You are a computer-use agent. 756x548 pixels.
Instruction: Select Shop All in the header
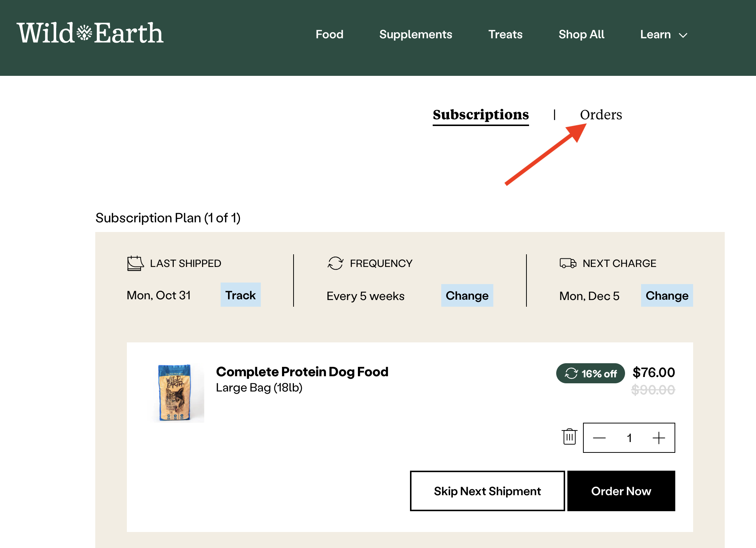click(x=581, y=35)
